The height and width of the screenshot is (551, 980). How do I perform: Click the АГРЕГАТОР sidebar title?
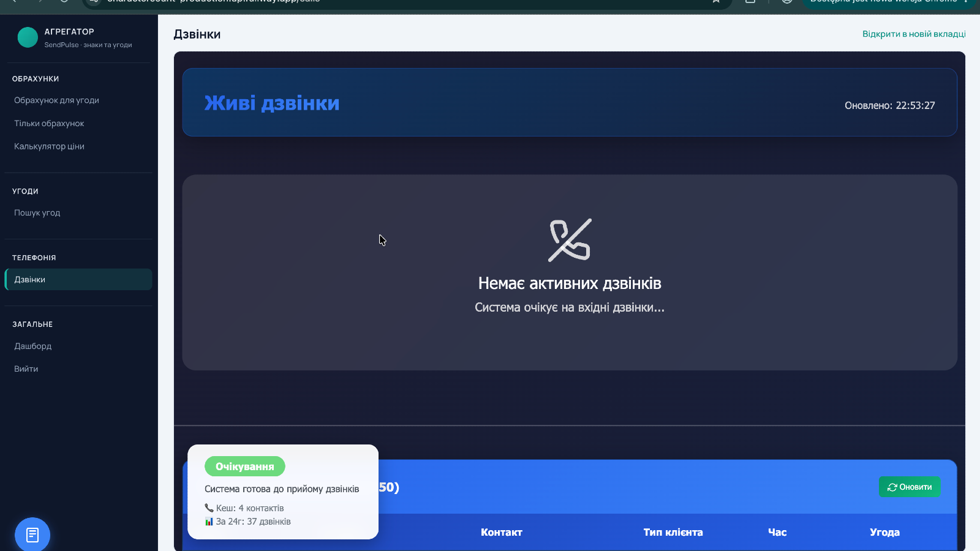69,32
